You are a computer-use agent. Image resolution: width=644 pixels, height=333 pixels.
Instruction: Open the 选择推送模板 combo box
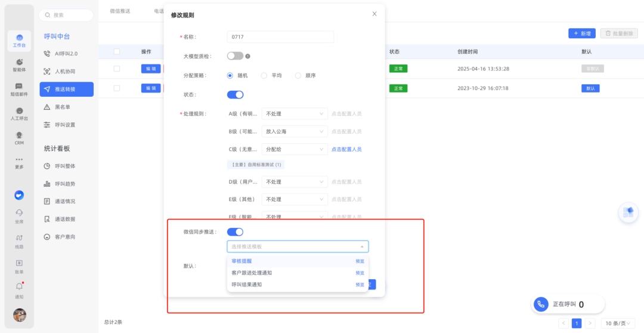tap(298, 246)
